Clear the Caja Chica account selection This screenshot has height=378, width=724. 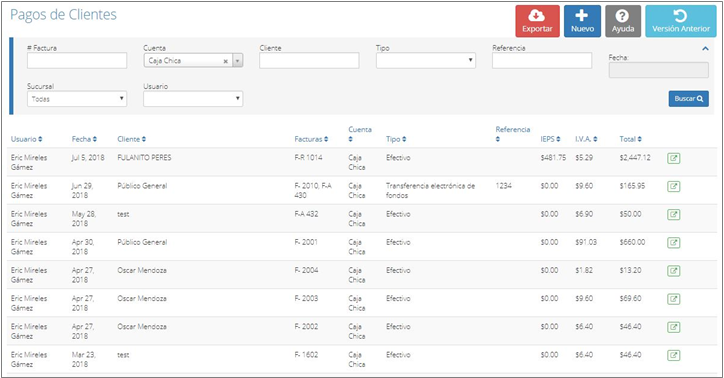(x=225, y=61)
